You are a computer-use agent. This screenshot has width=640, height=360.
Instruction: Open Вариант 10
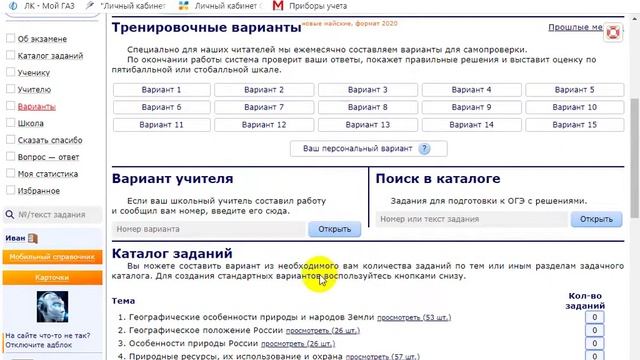pyautogui.click(x=575, y=107)
